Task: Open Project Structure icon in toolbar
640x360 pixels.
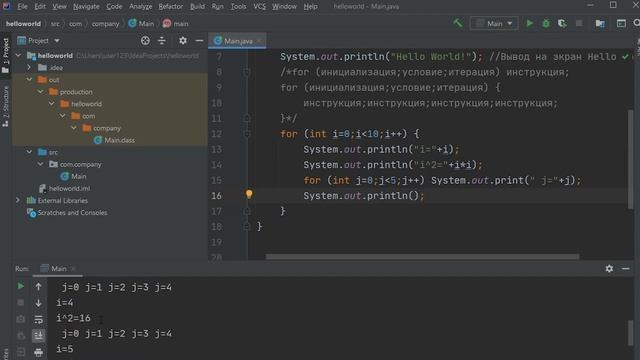Action: 600,24
